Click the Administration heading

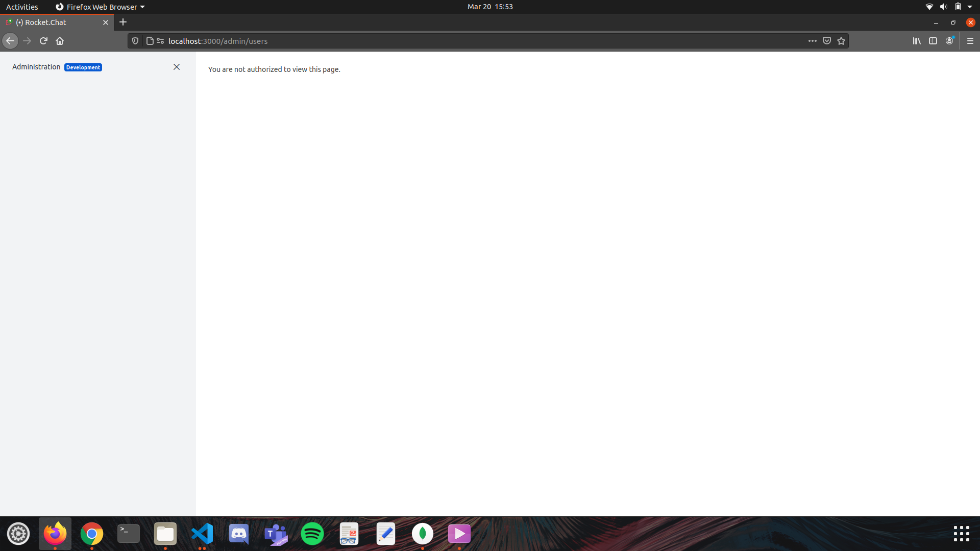pos(36,67)
